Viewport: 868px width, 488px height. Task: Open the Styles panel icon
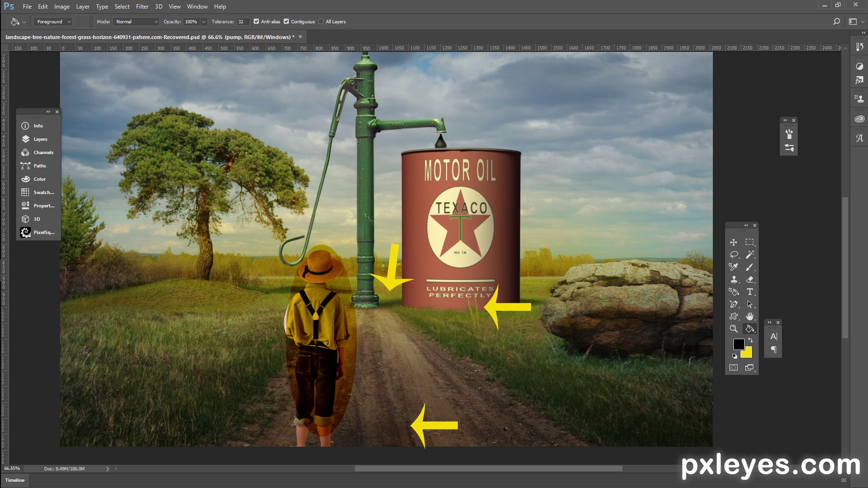859,80
